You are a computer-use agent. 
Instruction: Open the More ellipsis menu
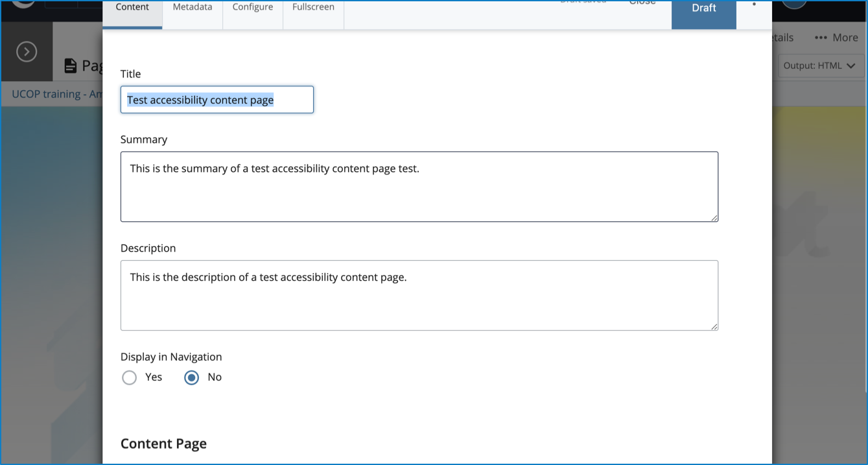[x=836, y=38]
